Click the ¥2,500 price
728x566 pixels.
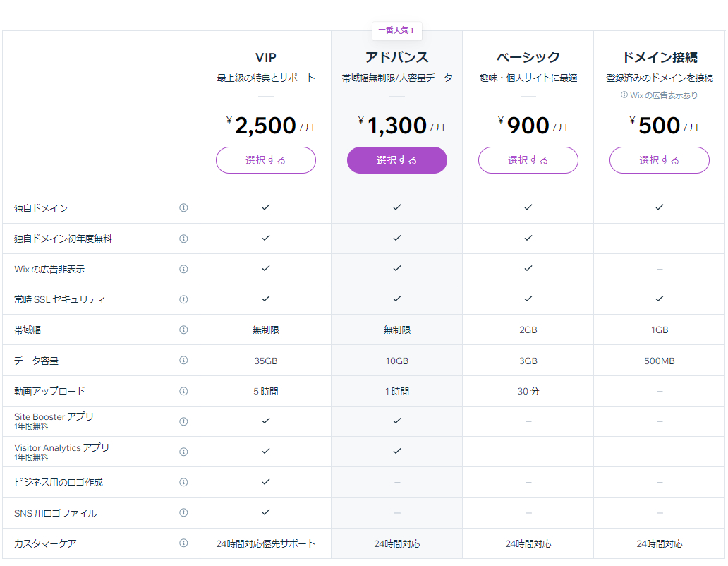coord(269,126)
